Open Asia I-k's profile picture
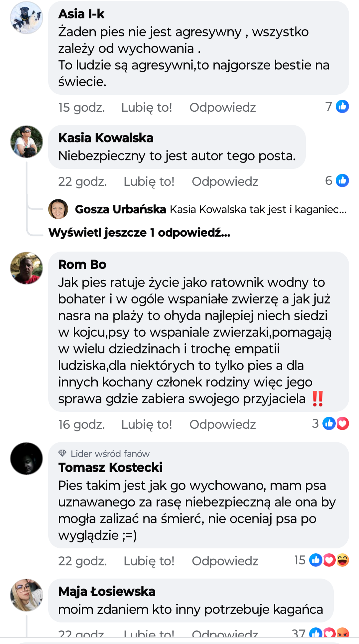 pyautogui.click(x=27, y=18)
